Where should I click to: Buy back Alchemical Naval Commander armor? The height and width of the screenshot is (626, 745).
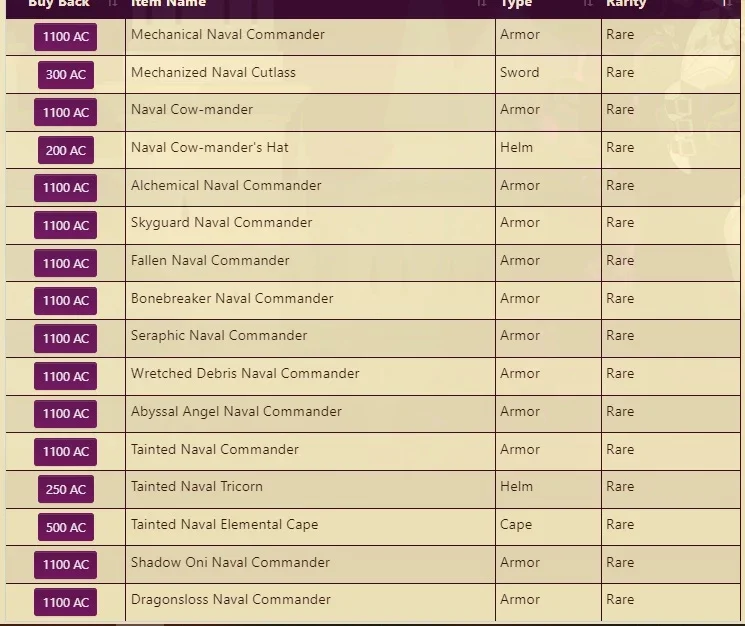click(66, 188)
